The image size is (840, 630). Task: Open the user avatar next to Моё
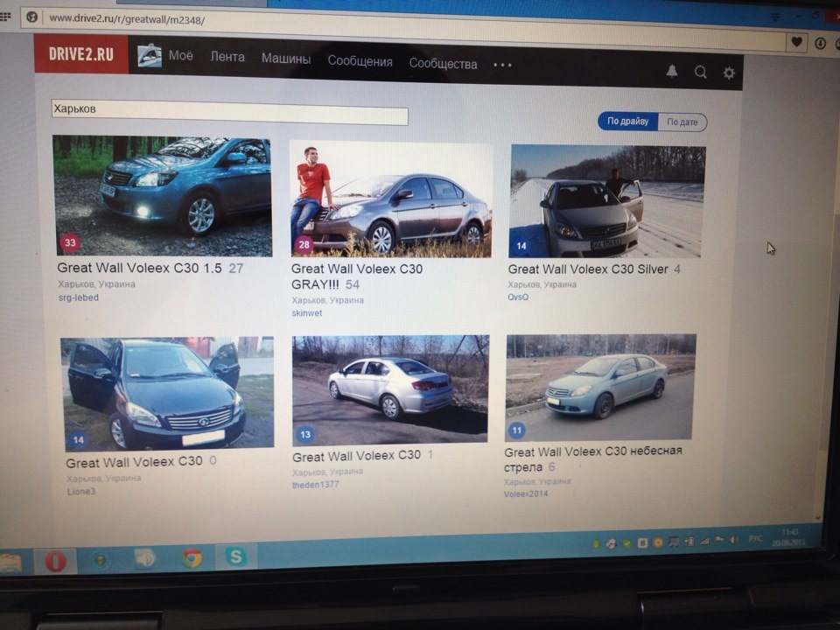click(x=150, y=56)
